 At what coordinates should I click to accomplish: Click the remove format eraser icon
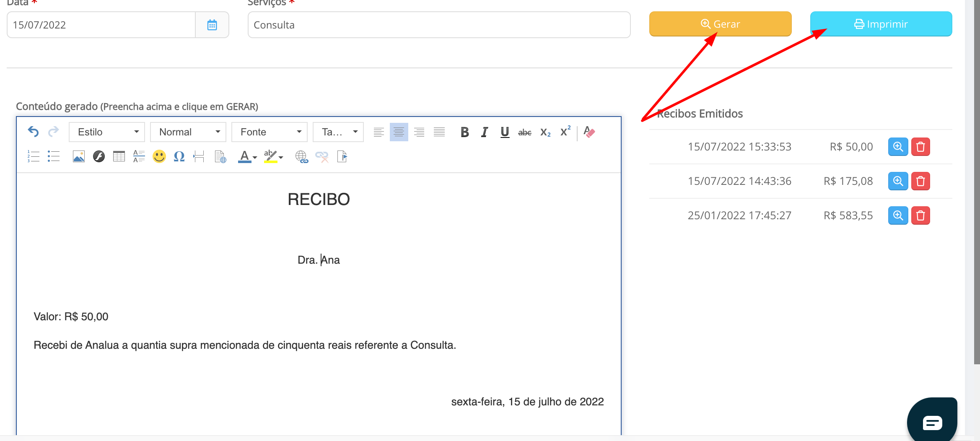tap(589, 132)
